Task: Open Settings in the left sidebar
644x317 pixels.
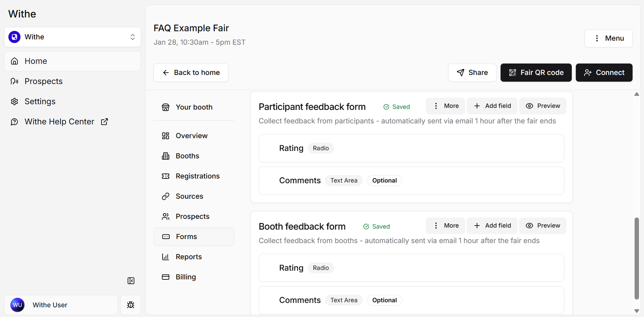Action: [72, 101]
